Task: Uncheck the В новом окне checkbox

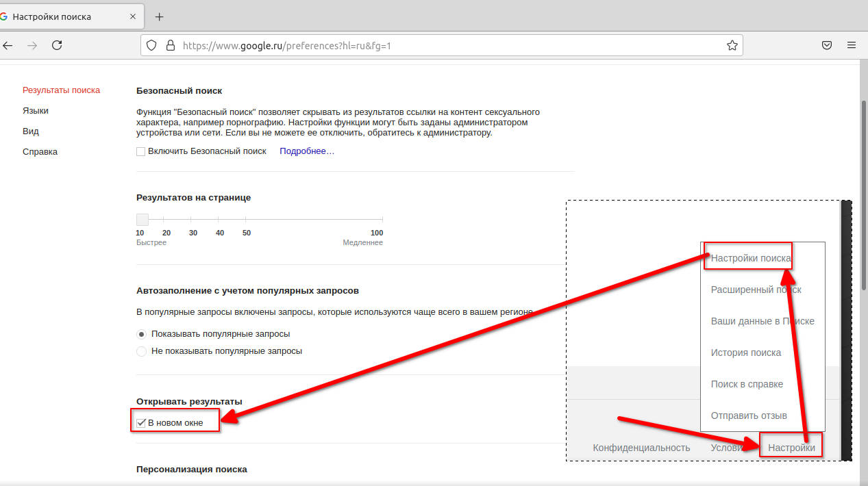Action: click(141, 422)
